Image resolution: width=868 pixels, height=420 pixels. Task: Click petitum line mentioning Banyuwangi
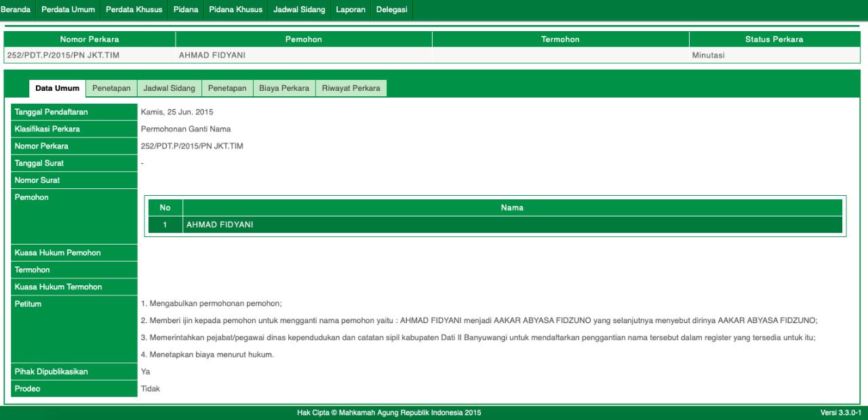[478, 337]
